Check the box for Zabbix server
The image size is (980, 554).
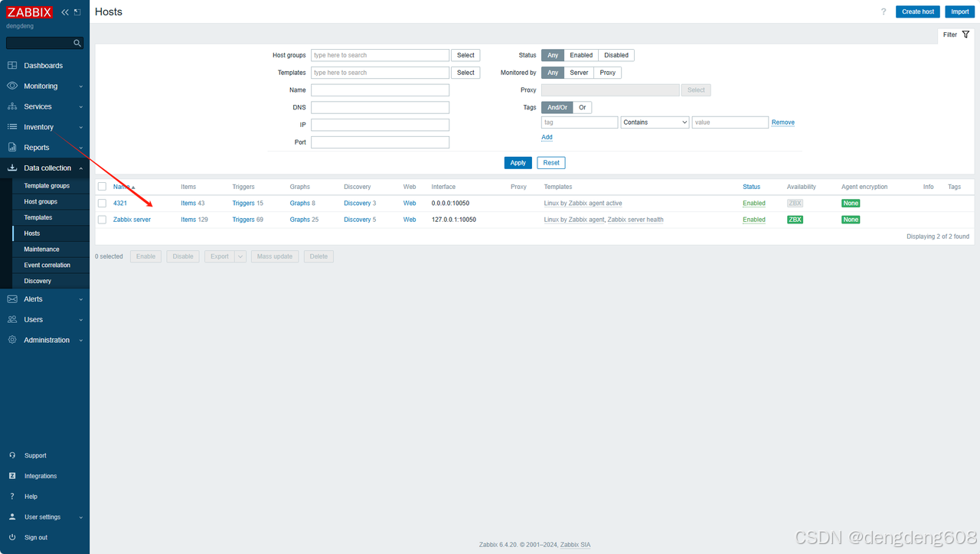[x=102, y=220]
